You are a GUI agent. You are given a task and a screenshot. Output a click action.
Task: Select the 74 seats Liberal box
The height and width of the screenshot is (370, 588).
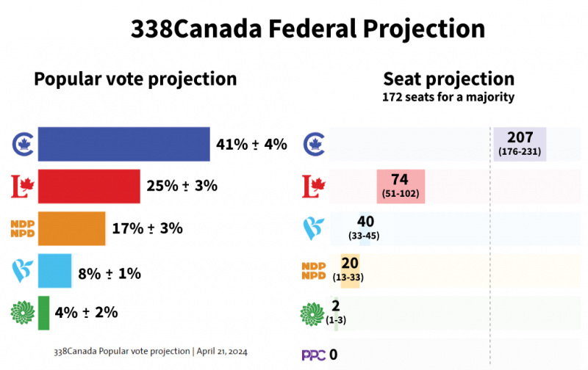coord(401,186)
